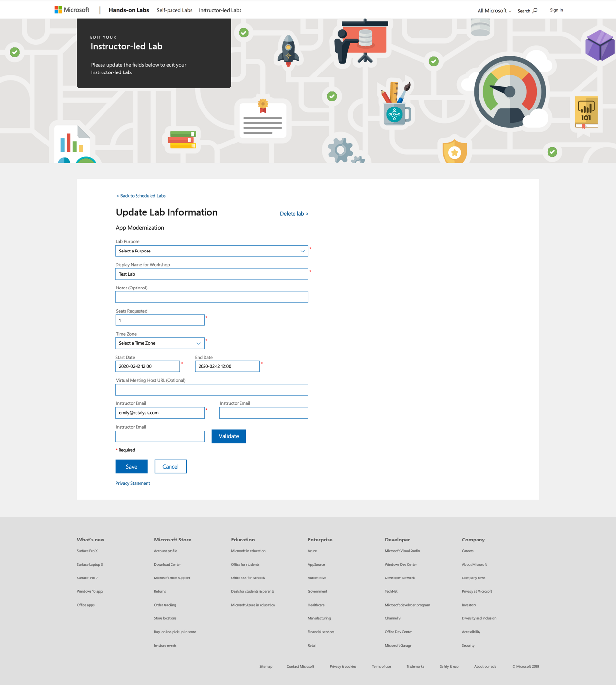Click the yellow 101 book icon
The image size is (616, 685).
(x=586, y=112)
